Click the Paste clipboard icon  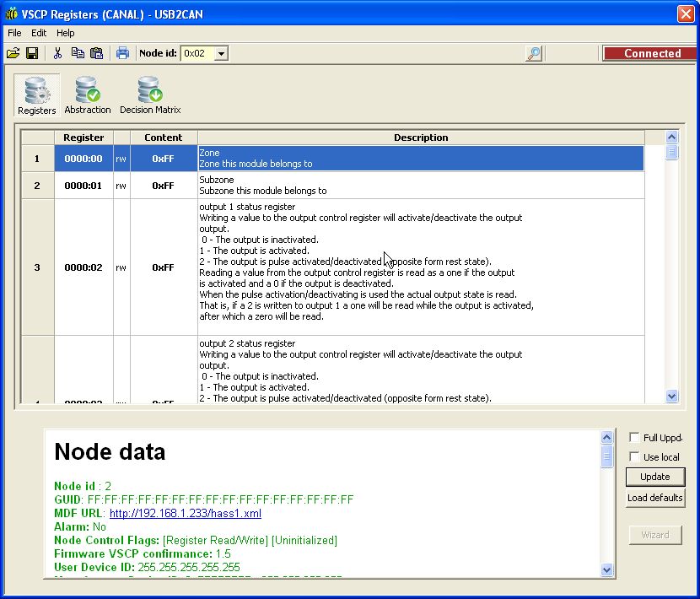tap(96, 53)
